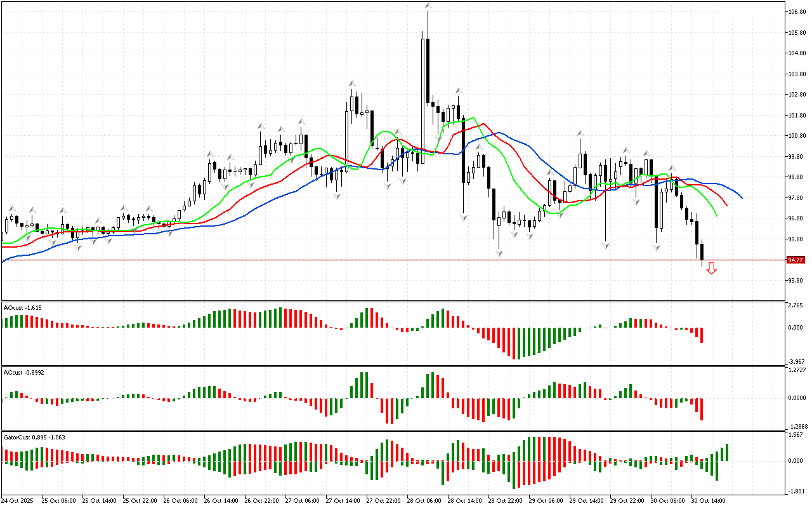The image size is (812, 508).
Task: Select the ACcust -0.8992 indicator label
Action: (24, 372)
